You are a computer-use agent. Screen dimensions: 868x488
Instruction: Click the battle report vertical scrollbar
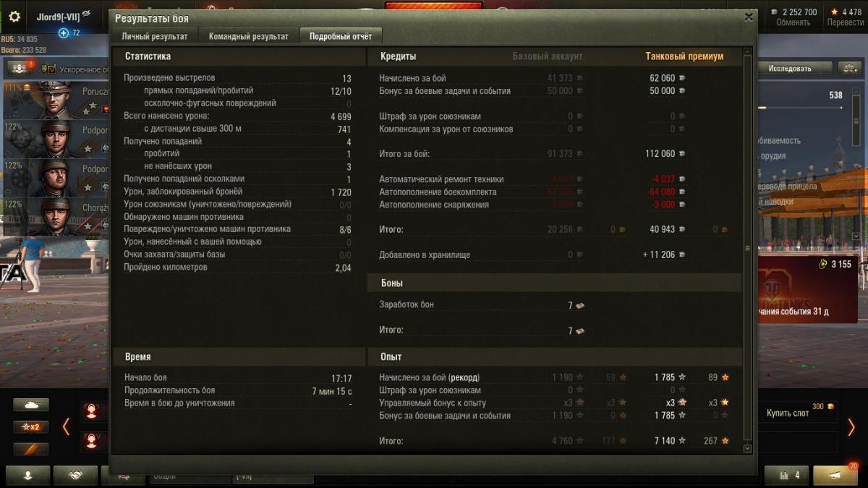click(x=748, y=247)
